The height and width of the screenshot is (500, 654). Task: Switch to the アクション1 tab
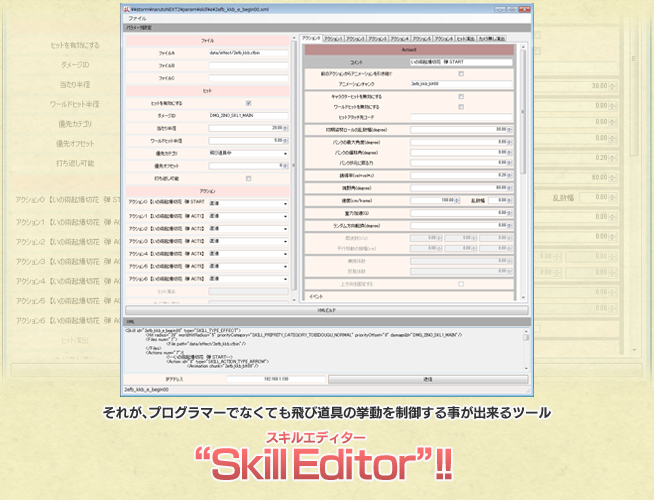pyautogui.click(x=333, y=38)
